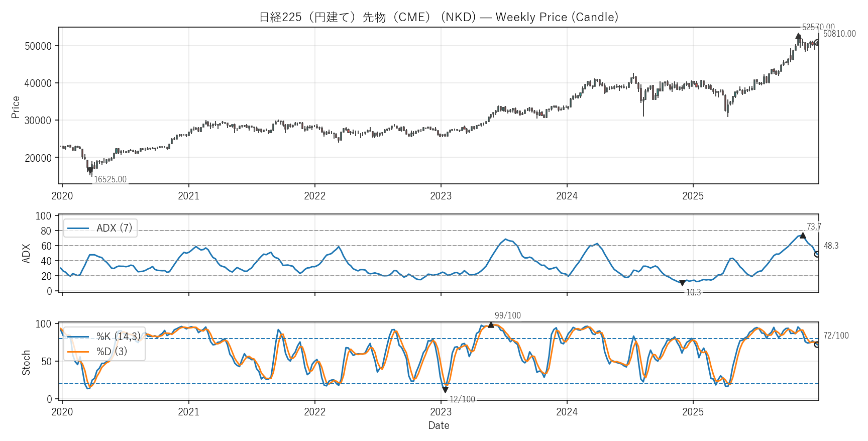Click the 48.3 ADX value annotation
The image size is (868, 441).
point(831,246)
